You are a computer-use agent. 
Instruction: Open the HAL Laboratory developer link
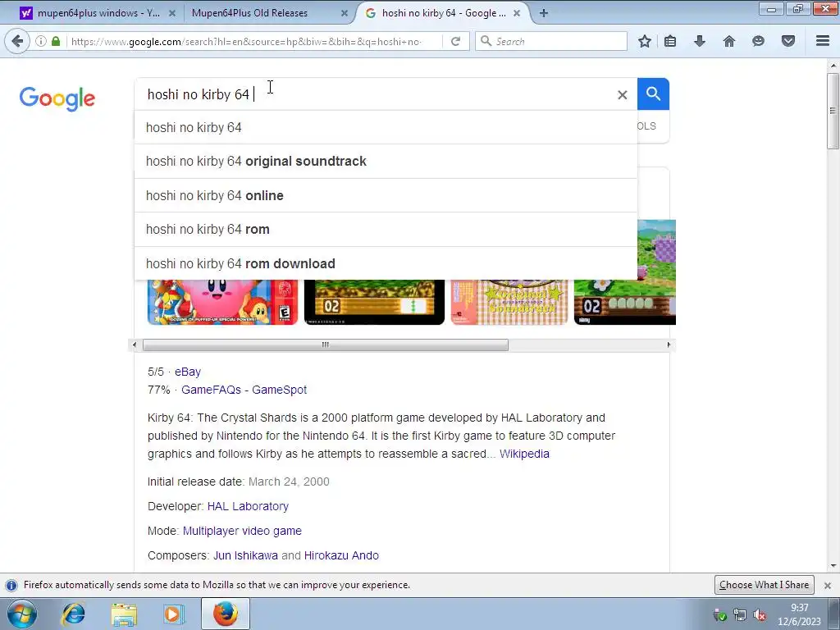tap(248, 506)
